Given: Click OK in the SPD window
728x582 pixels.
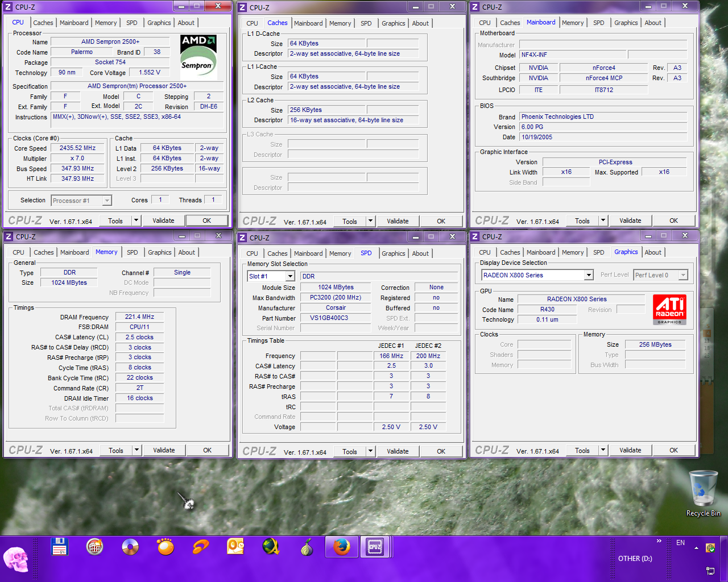Looking at the screenshot, I should pos(441,451).
